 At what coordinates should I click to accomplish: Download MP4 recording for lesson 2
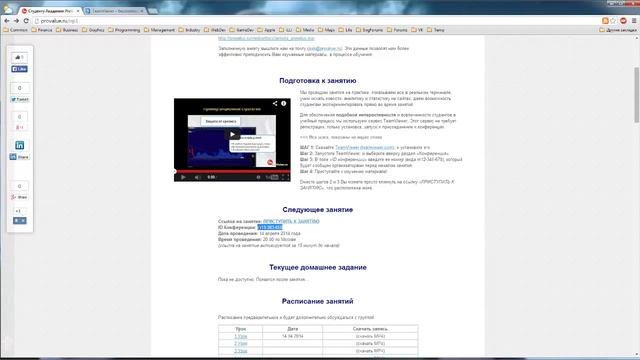click(x=370, y=344)
